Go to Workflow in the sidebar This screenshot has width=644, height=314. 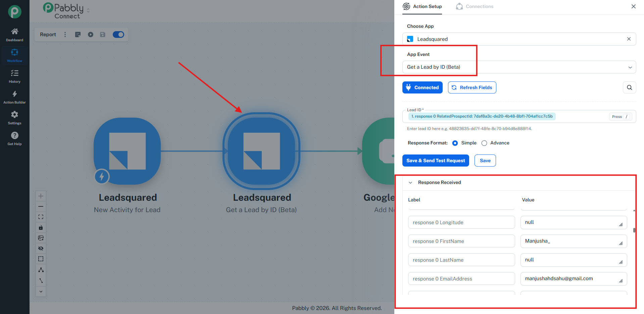[14, 56]
